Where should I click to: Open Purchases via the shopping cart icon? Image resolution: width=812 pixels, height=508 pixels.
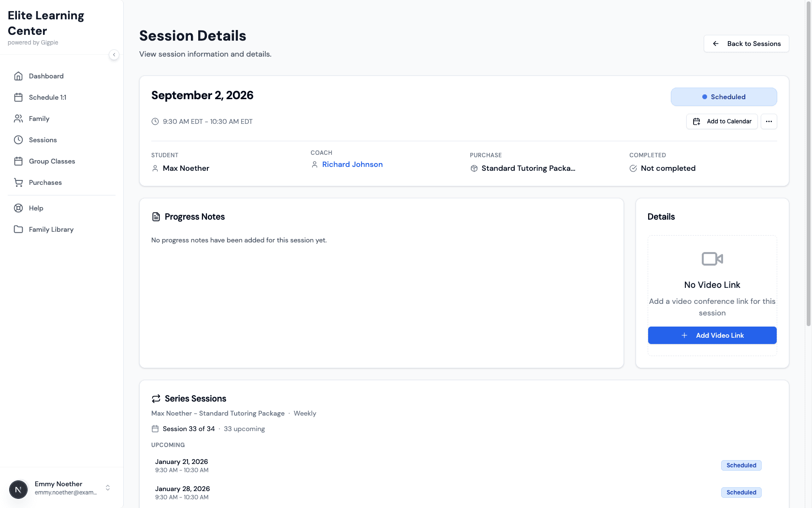(x=18, y=182)
